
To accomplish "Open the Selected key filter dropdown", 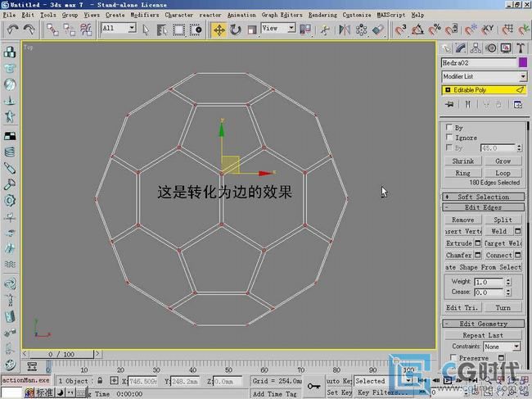I will [x=383, y=381].
